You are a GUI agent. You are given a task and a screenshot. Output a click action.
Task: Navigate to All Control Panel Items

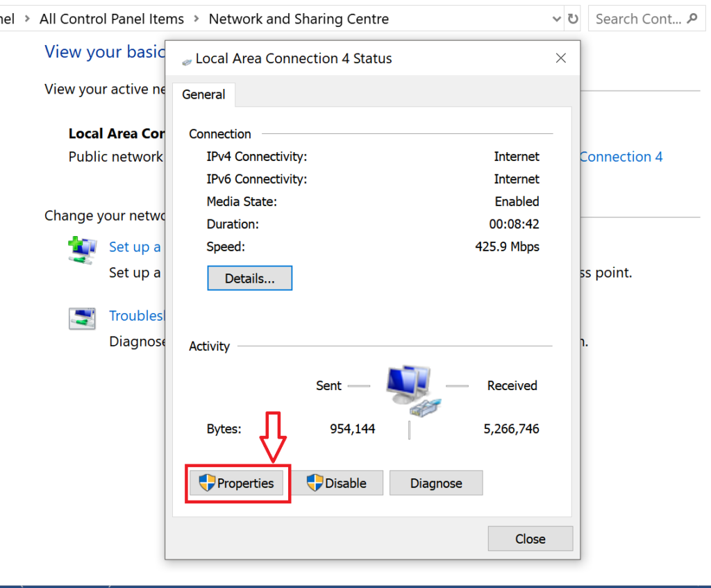click(x=111, y=19)
